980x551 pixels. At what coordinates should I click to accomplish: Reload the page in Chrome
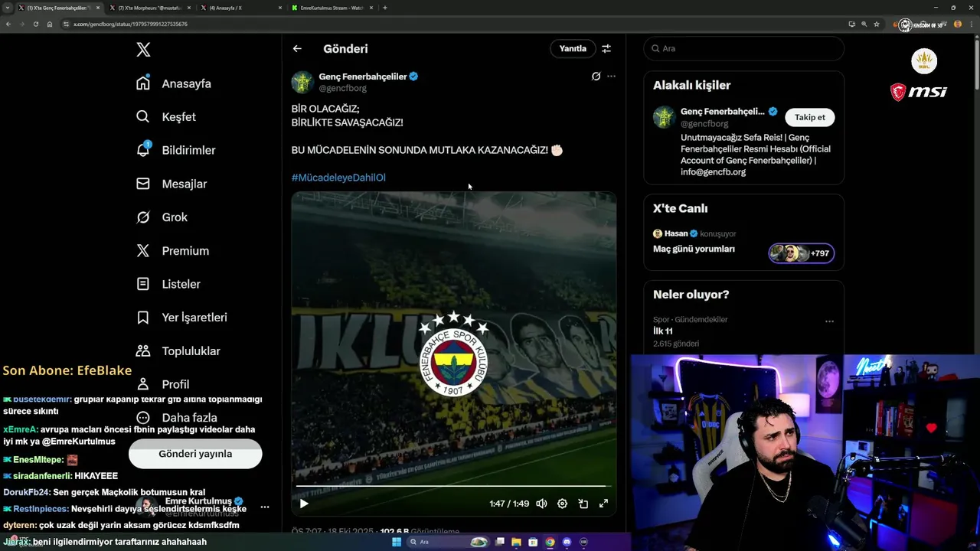click(x=35, y=24)
